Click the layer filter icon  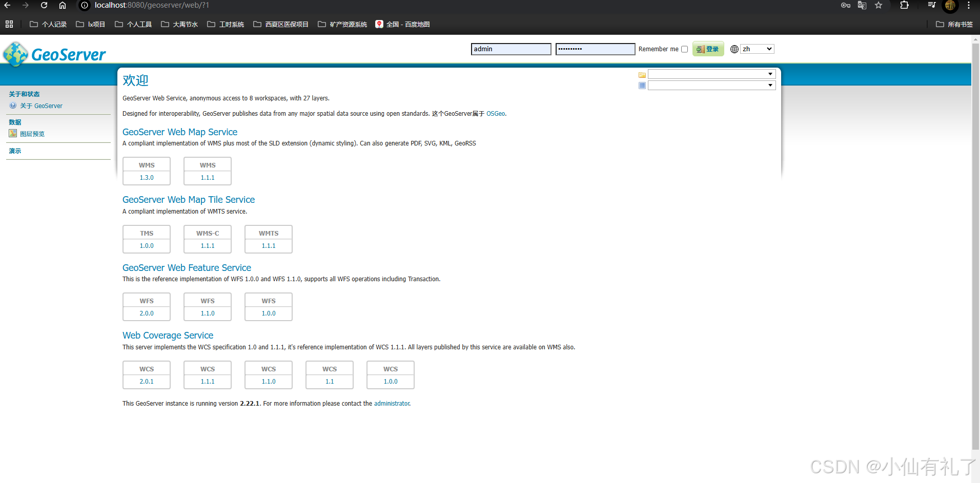[x=642, y=86]
